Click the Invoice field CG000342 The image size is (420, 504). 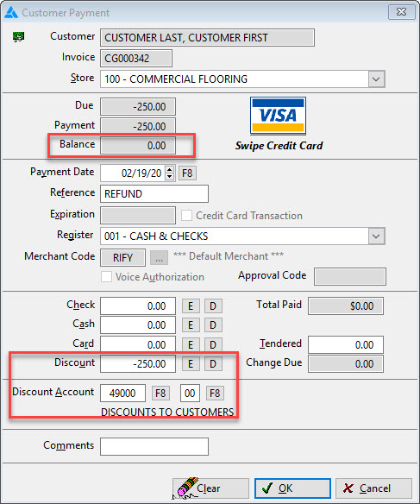pyautogui.click(x=136, y=58)
